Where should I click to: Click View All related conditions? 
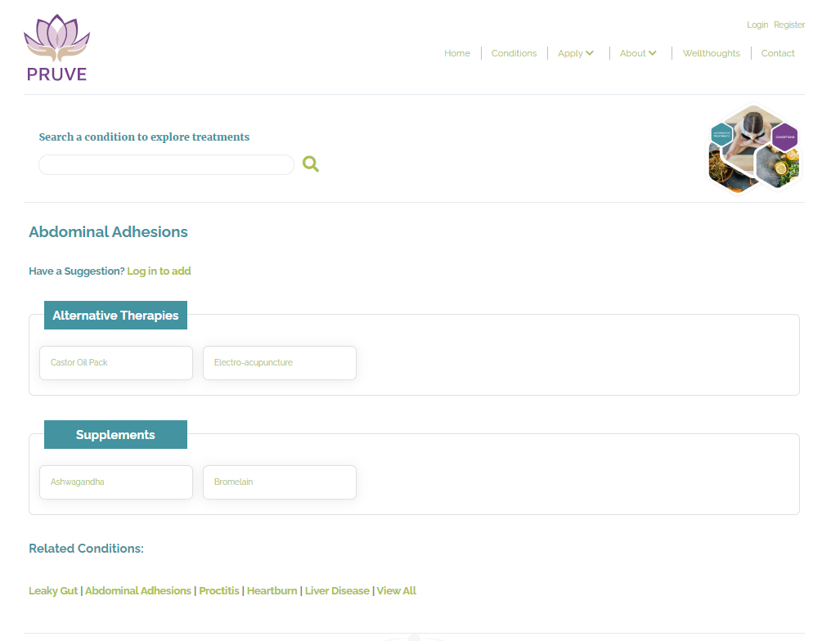pos(396,590)
